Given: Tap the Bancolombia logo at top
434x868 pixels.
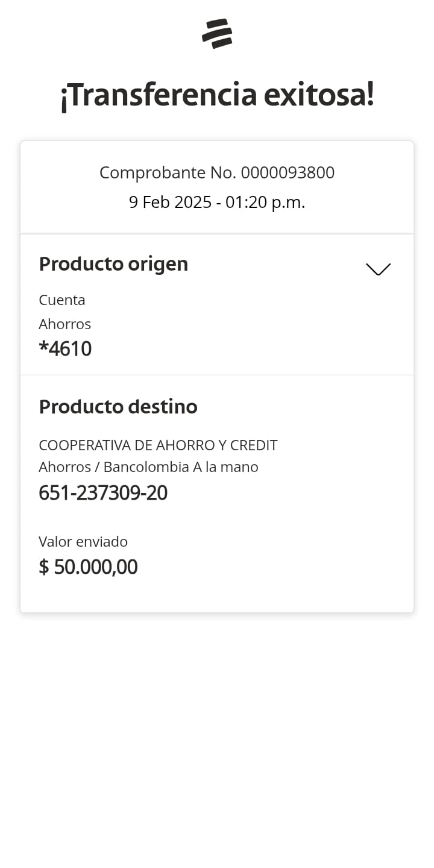Looking at the screenshot, I should click(217, 34).
